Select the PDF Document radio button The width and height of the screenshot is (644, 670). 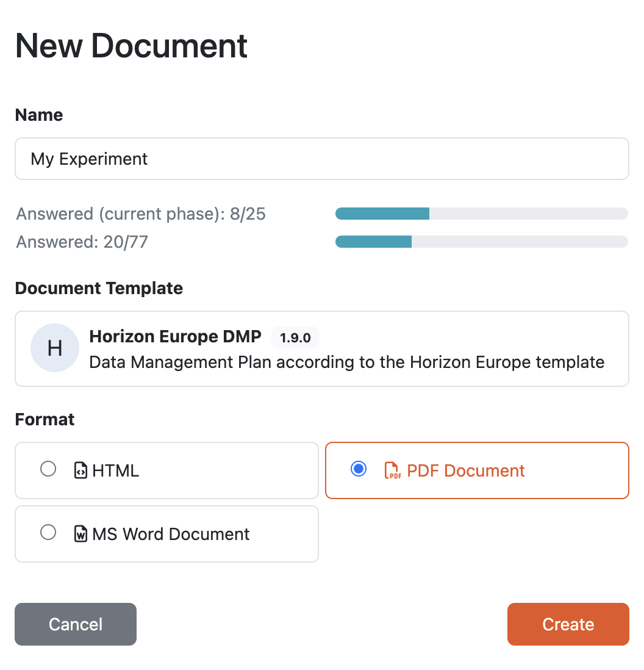click(x=359, y=469)
